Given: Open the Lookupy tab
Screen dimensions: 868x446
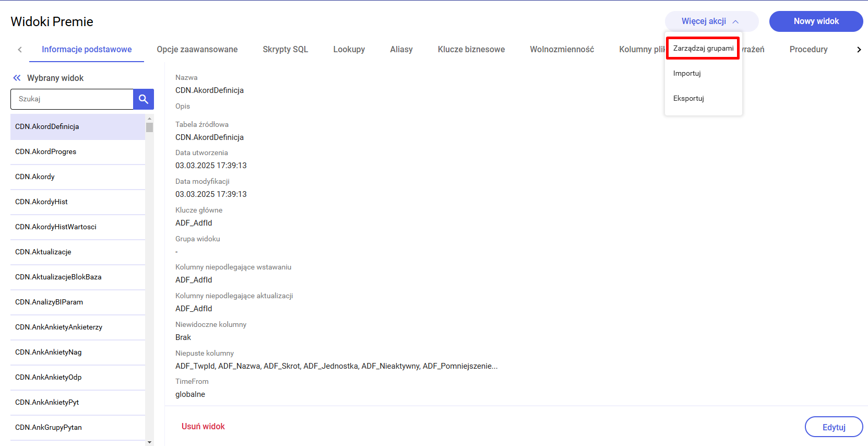Looking at the screenshot, I should point(349,50).
